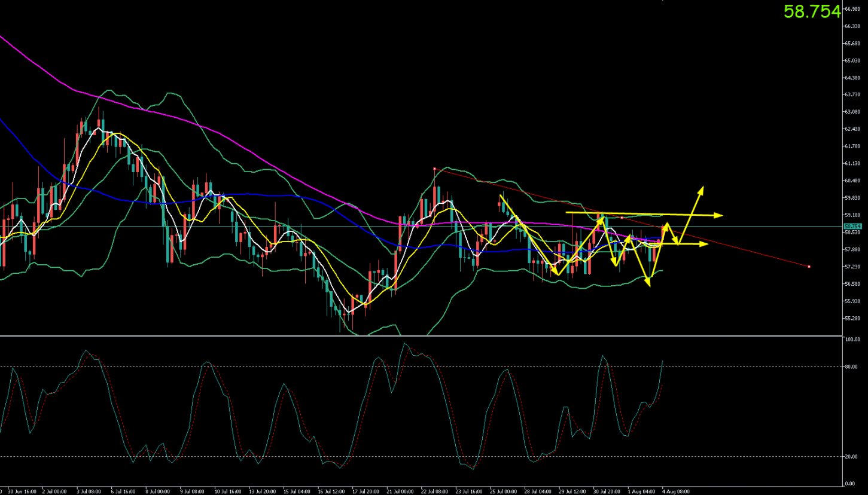The image size is (868, 495).
Task: Select the 4 Aug 08:00 time label
Action: pos(676,491)
